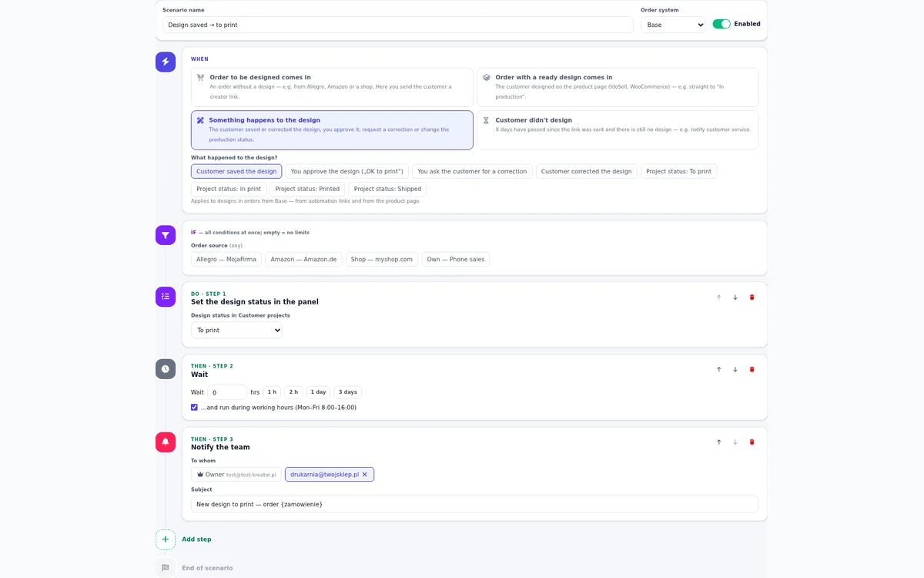Choose Project status: Shipped event
The width and height of the screenshot is (924, 578).
pyautogui.click(x=387, y=189)
